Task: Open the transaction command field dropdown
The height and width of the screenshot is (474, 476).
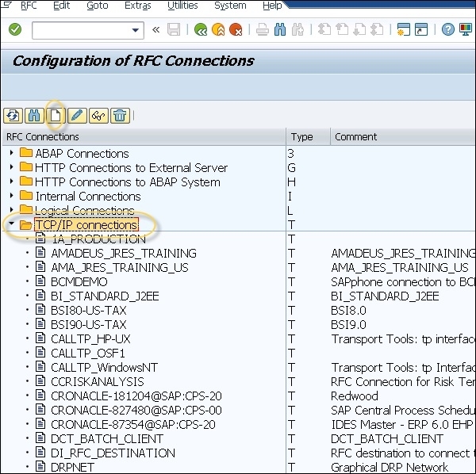Action: [136, 30]
